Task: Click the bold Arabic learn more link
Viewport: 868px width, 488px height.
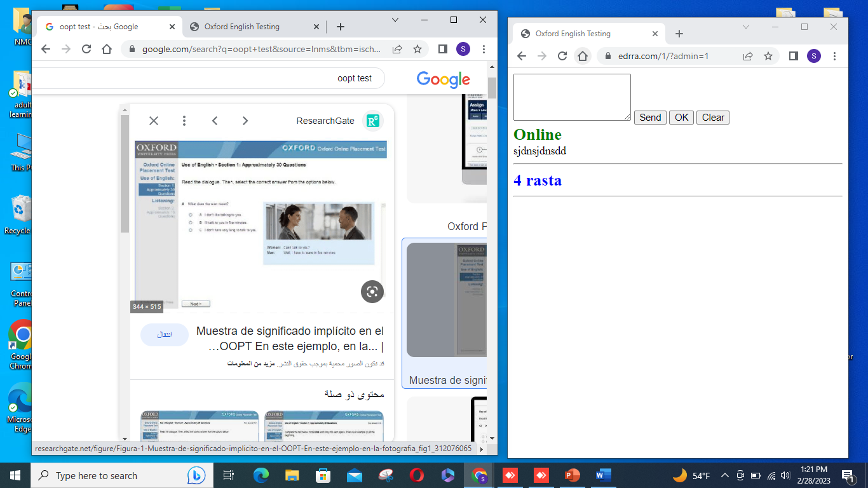Action: pos(252,364)
